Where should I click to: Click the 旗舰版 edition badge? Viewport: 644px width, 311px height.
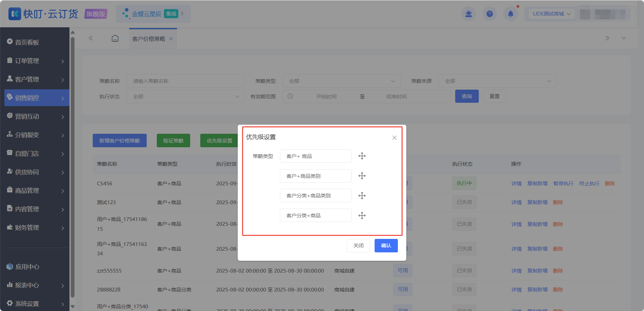[x=96, y=14]
